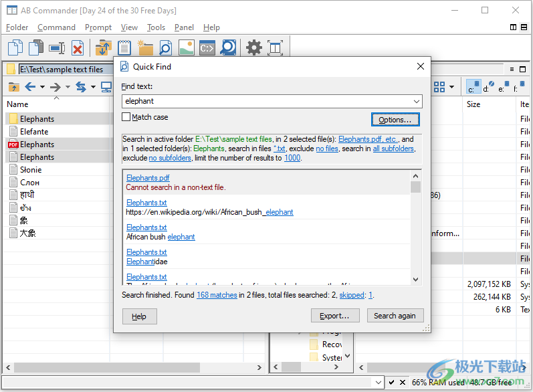Screen dimensions: 533x392
Task: Click the image viewer toolbar icon
Action: 187,47
